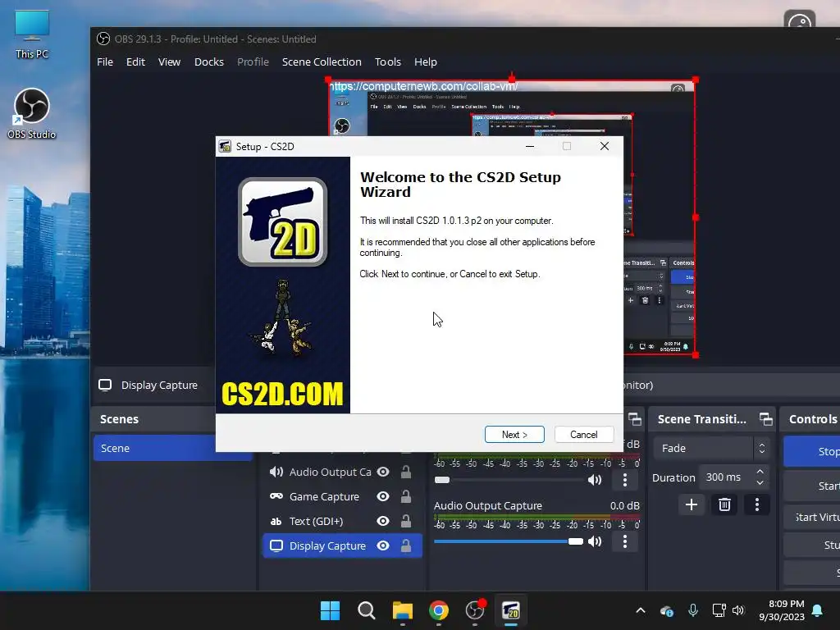The height and width of the screenshot is (630, 840).
Task: Open transition properties three-dot menu
Action: tap(757, 504)
